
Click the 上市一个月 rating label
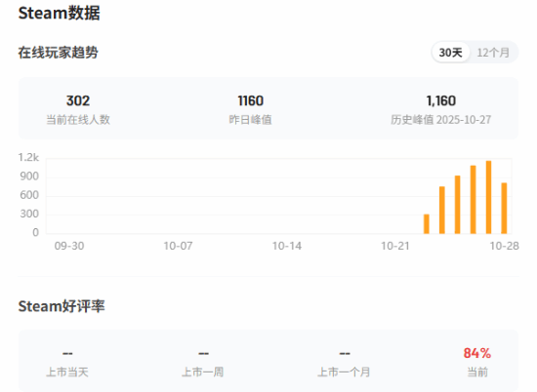pyautogui.click(x=344, y=372)
